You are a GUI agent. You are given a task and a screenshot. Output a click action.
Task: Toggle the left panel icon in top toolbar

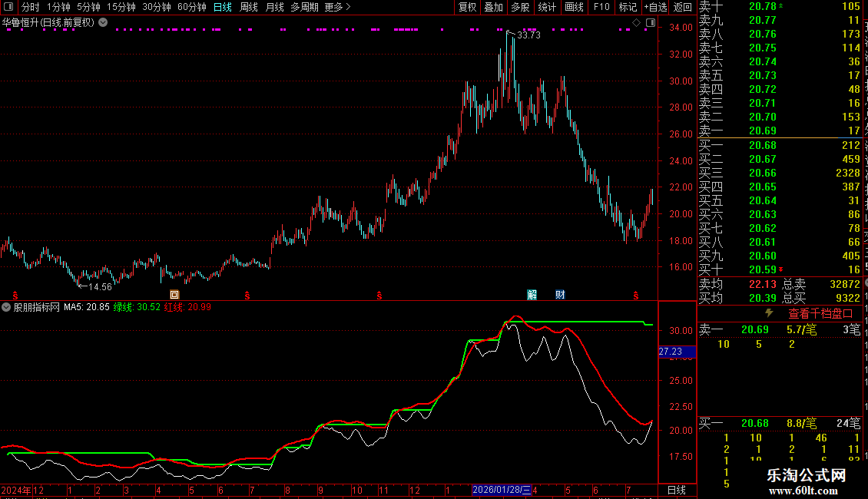tap(8, 7)
